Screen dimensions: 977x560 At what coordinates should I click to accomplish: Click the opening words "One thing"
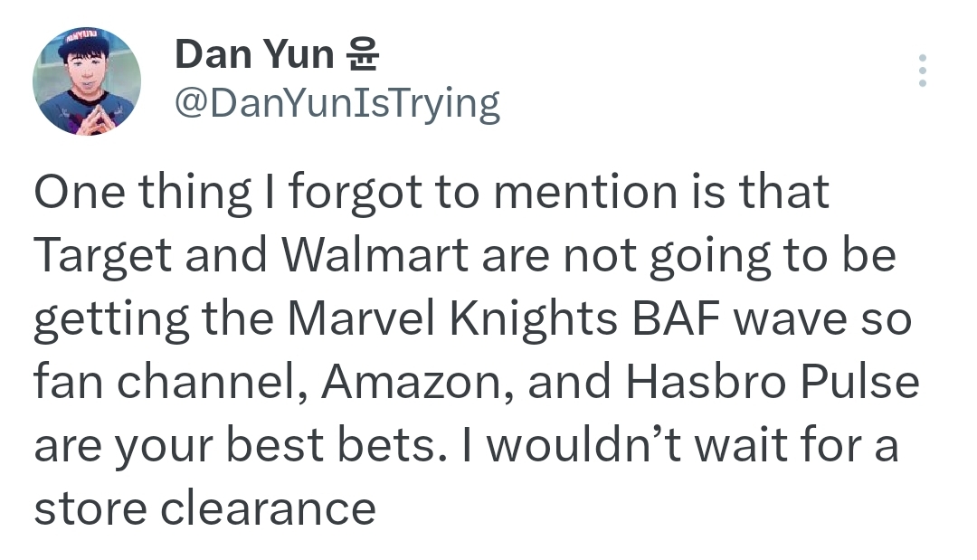[142, 195]
